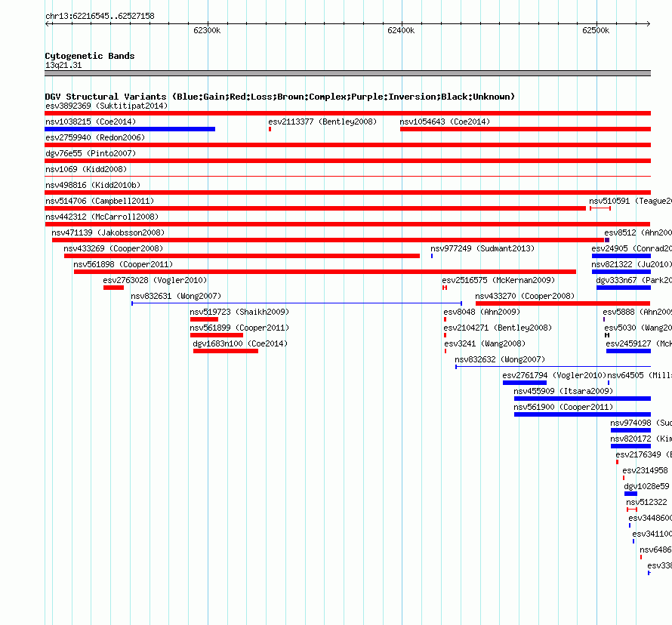Open variant nsv977249 (Sudmant2013) label
Image resolution: width=672 pixels, height=625 pixels.
click(482, 248)
